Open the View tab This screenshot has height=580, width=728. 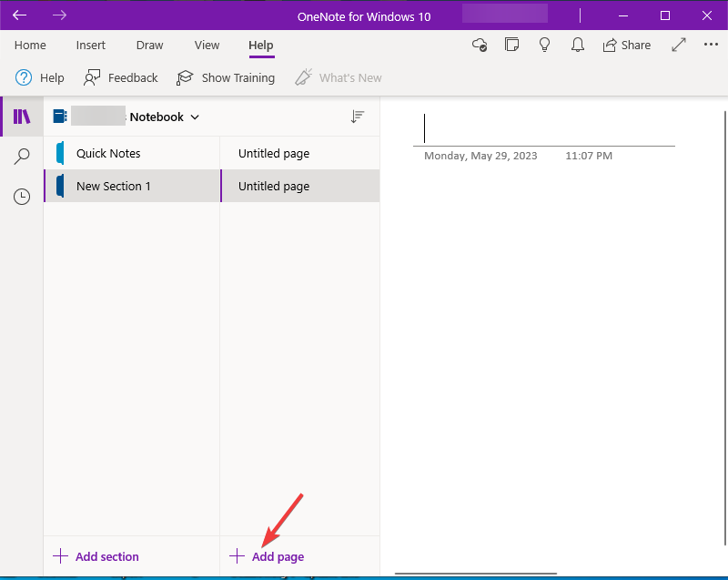coord(207,45)
